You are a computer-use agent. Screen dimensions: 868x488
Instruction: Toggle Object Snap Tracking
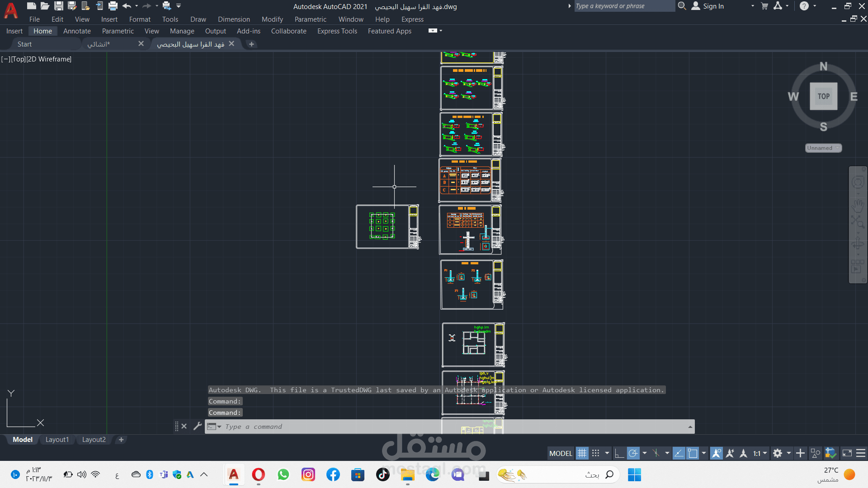679,453
